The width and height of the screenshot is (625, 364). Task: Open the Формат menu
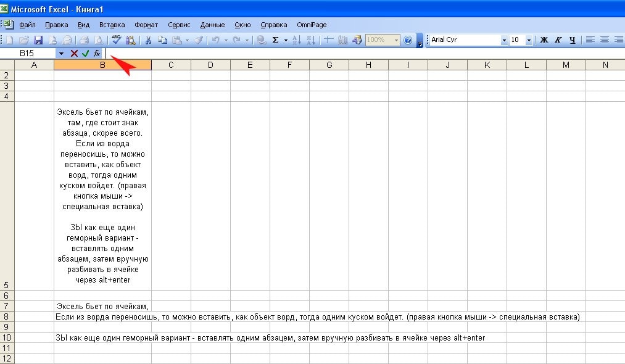tap(146, 25)
